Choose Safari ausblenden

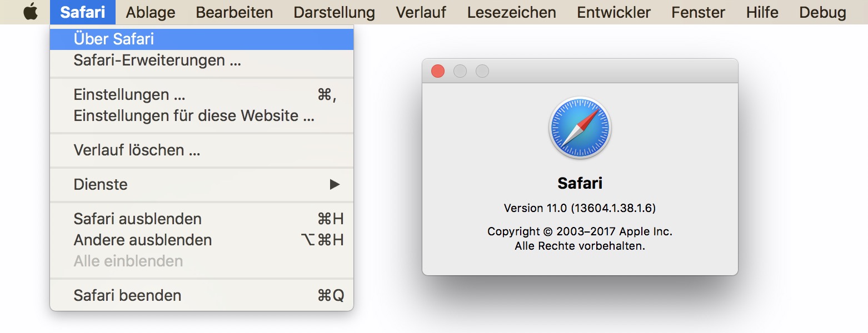pos(137,219)
